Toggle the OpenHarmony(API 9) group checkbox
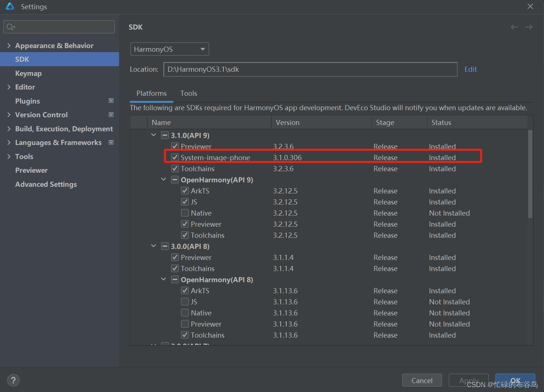 coord(175,180)
